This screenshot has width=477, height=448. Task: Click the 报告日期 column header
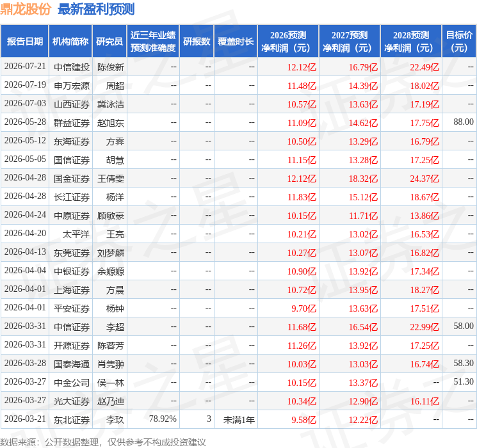(x=24, y=42)
